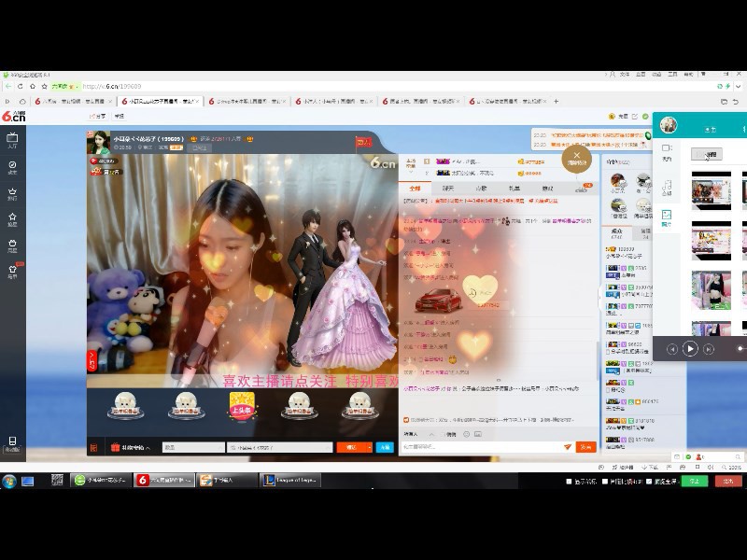The image size is (747, 560).
Task: Toggle first checkbox in recorder bar
Action: pyautogui.click(x=569, y=482)
